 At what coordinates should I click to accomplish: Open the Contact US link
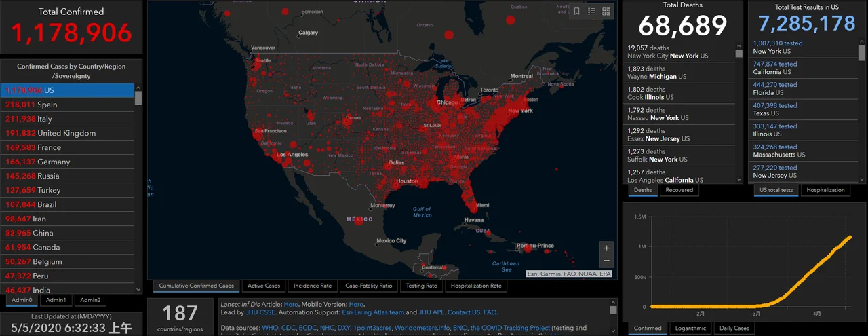point(463,312)
